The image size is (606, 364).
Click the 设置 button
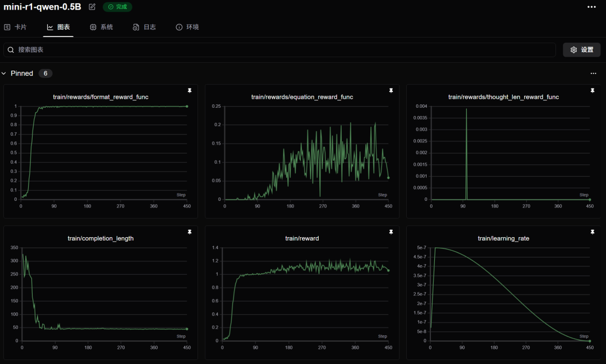pyautogui.click(x=582, y=50)
